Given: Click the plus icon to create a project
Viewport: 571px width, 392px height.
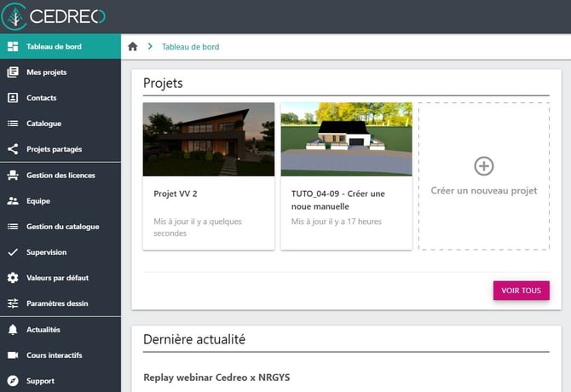Looking at the screenshot, I should coord(483,166).
